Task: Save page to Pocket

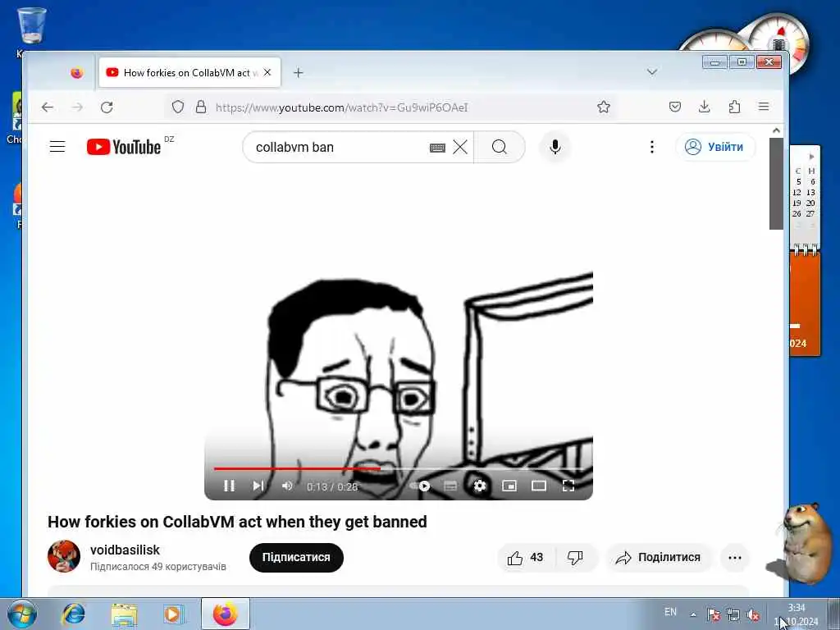Action: pyautogui.click(x=675, y=107)
